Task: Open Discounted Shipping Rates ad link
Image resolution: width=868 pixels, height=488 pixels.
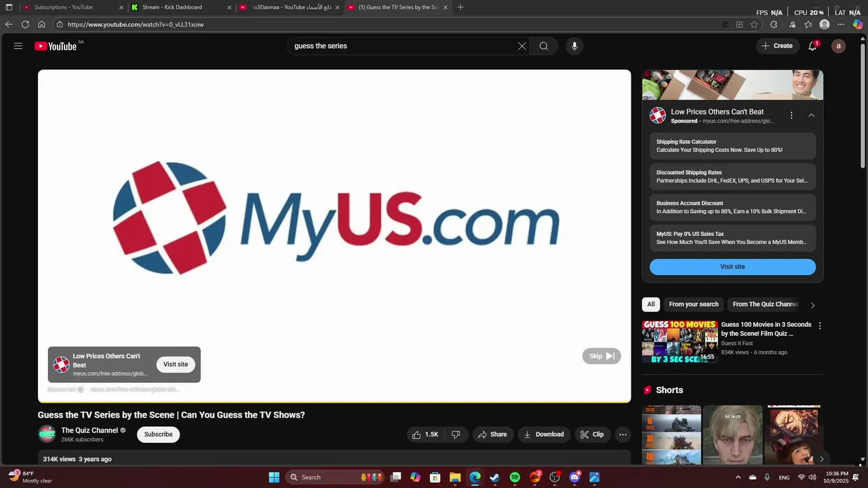Action: coord(732,176)
